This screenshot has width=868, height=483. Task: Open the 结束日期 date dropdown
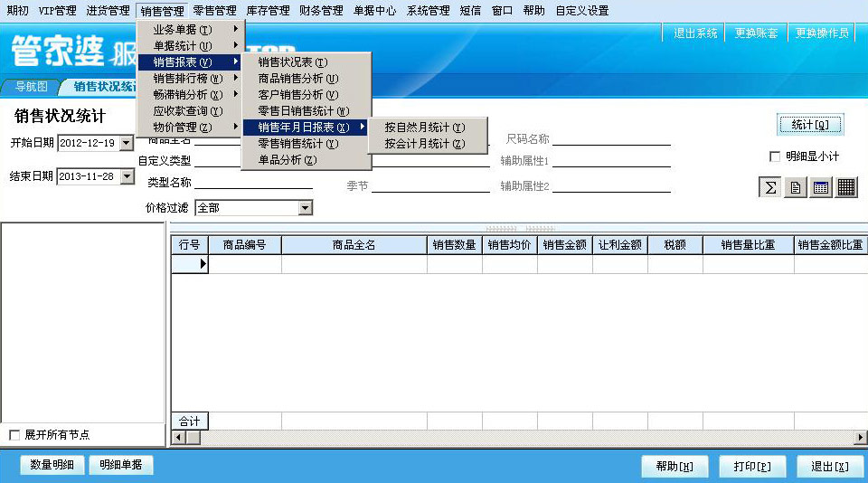click(126, 176)
